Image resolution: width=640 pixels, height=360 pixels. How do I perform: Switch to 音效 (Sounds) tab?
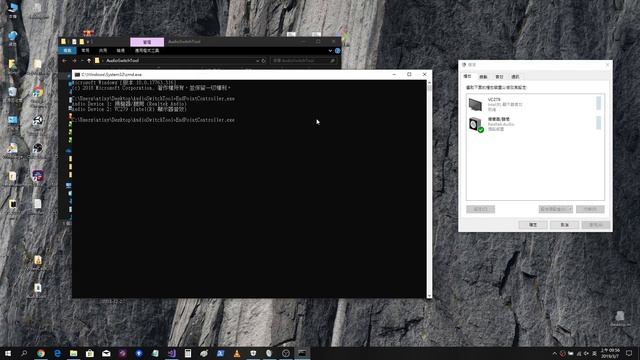499,77
